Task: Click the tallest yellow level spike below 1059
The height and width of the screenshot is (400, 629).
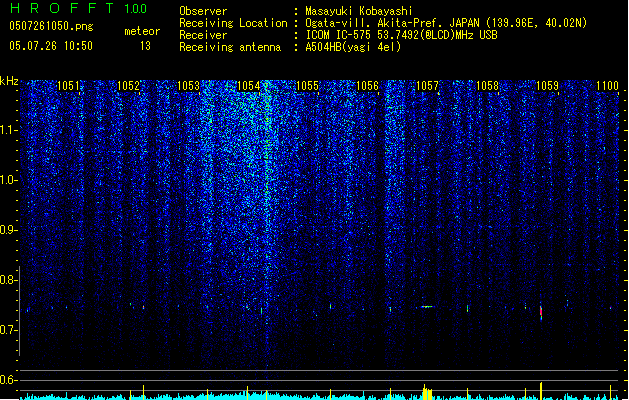Action: (541, 391)
